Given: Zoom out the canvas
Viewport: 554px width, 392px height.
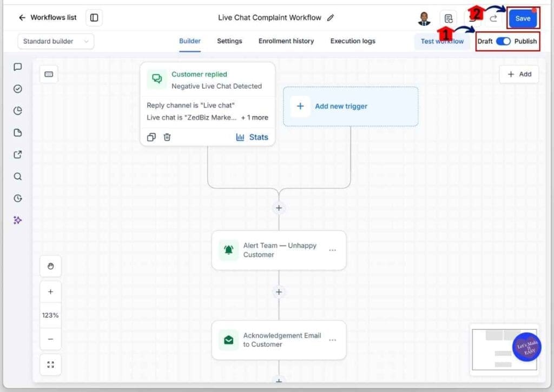Looking at the screenshot, I should (x=50, y=339).
